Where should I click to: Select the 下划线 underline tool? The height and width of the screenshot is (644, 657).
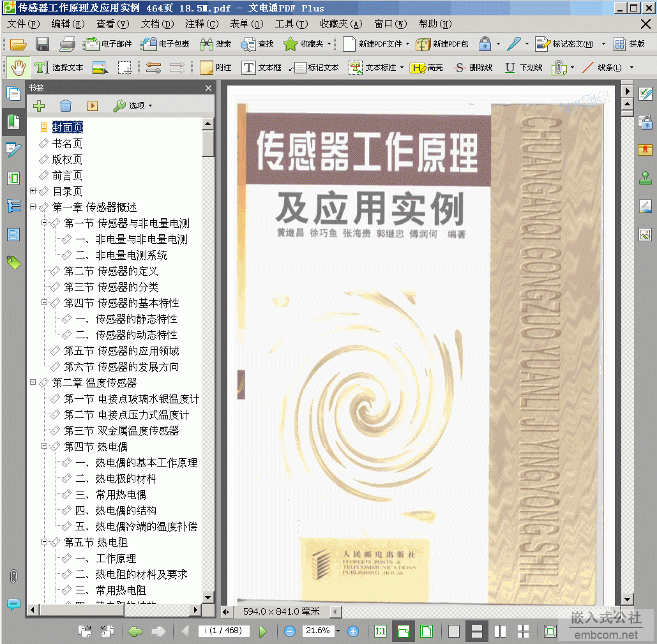(524, 68)
